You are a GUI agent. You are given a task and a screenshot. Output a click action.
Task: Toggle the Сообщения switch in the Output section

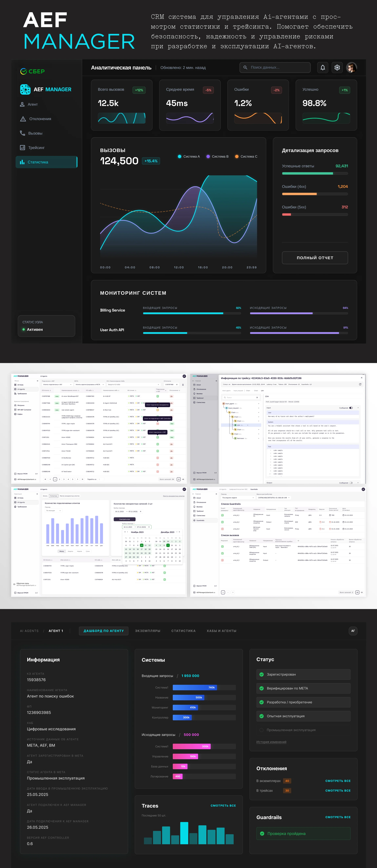coord(351,483)
